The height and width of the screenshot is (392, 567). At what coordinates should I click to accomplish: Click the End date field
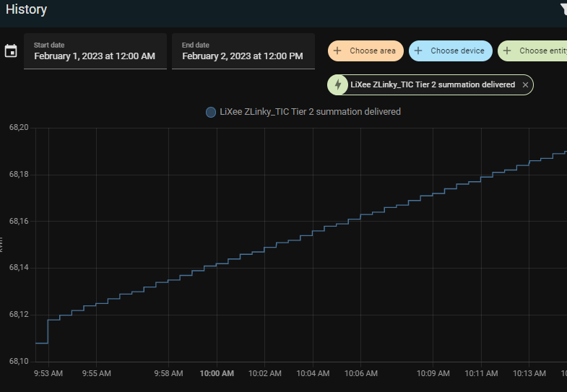243,51
